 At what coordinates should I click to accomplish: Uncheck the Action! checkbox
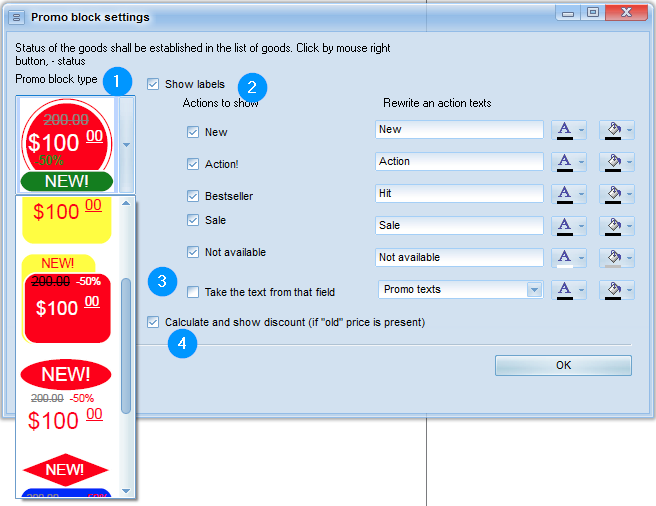click(193, 164)
